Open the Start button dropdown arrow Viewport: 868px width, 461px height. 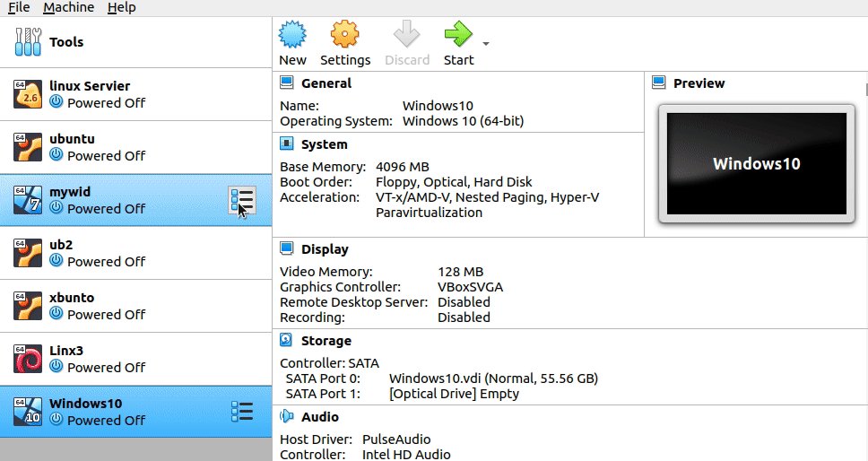(x=485, y=44)
